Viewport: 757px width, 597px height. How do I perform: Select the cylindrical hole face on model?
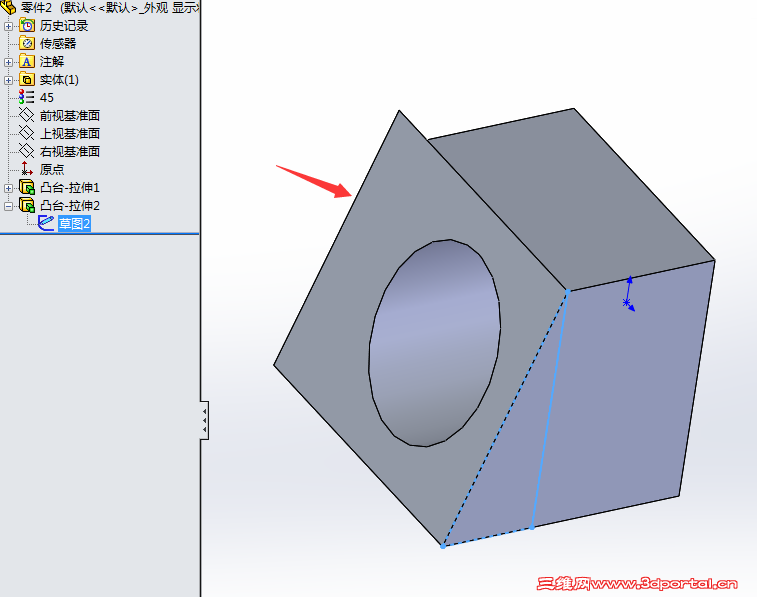coord(435,343)
